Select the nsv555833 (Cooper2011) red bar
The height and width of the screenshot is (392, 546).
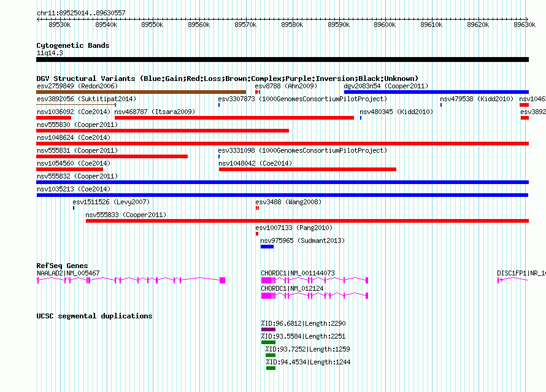click(x=307, y=221)
